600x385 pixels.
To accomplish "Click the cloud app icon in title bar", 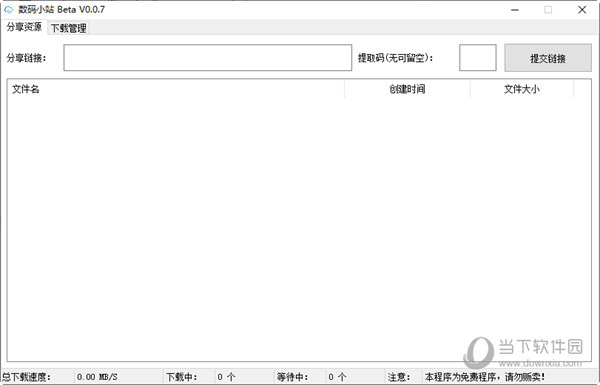I will click(x=8, y=10).
